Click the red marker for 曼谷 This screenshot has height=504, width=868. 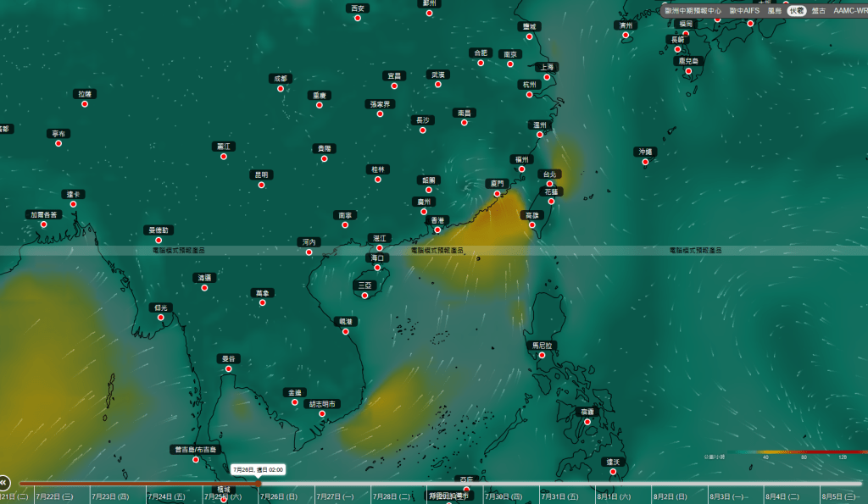coord(229,369)
